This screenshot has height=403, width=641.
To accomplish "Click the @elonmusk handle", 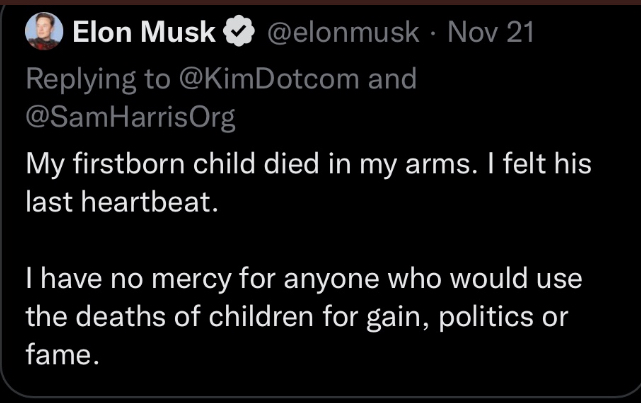I will [x=341, y=33].
